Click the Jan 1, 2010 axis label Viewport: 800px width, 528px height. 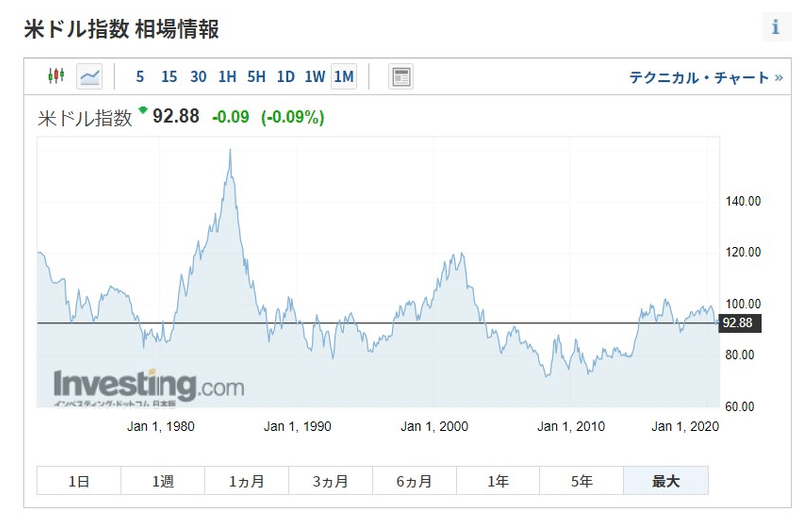coord(571,426)
